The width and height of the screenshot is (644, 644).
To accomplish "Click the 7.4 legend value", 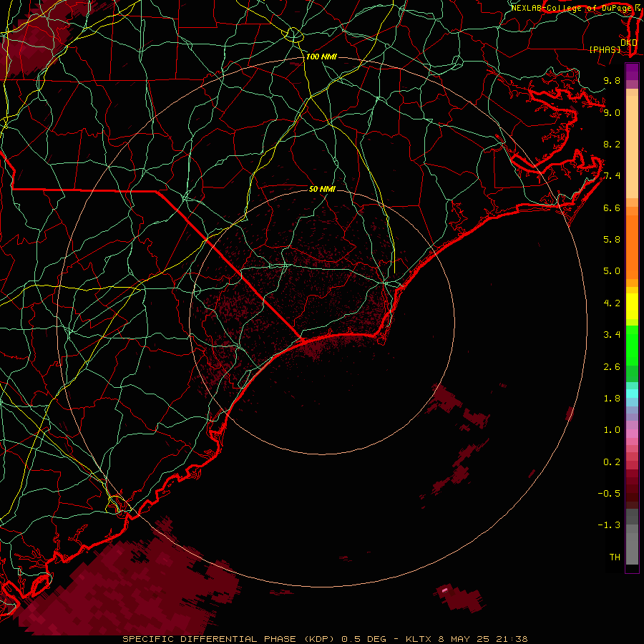I will pos(612,176).
